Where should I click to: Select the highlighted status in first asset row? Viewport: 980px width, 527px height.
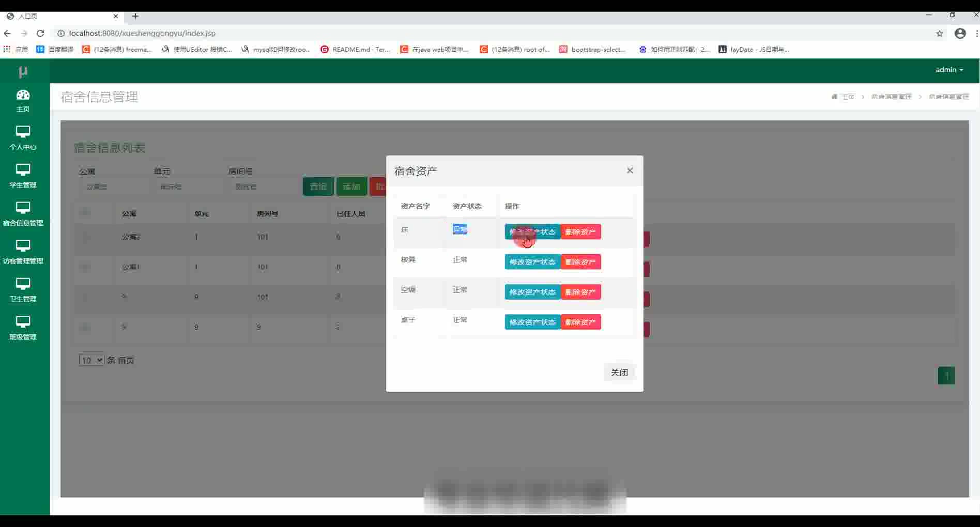tap(460, 229)
